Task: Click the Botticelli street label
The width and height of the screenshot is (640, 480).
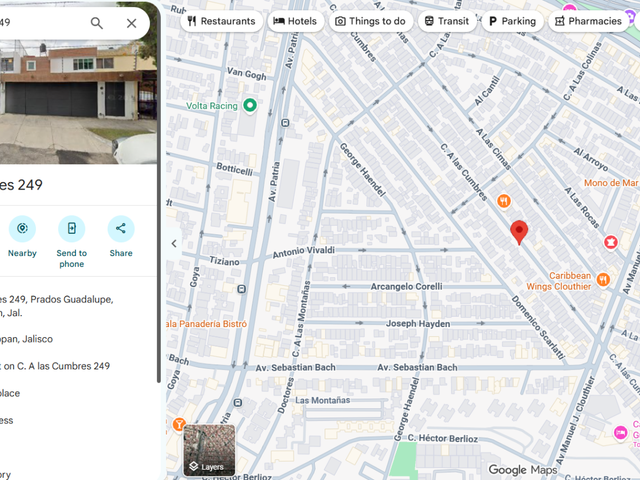Action: (235, 169)
